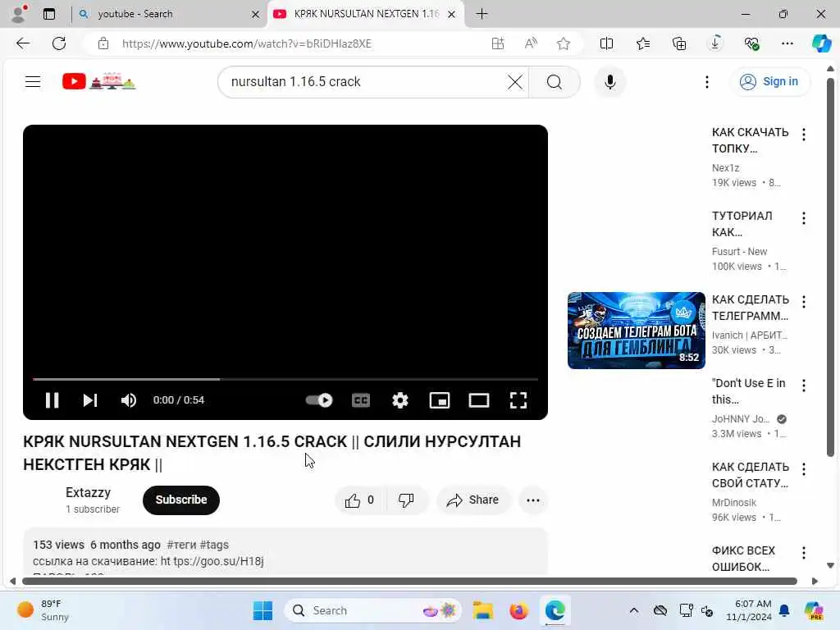Select the КРЯК NURSULTAN NEXTGEN tab
840x630 pixels.
[366, 14]
